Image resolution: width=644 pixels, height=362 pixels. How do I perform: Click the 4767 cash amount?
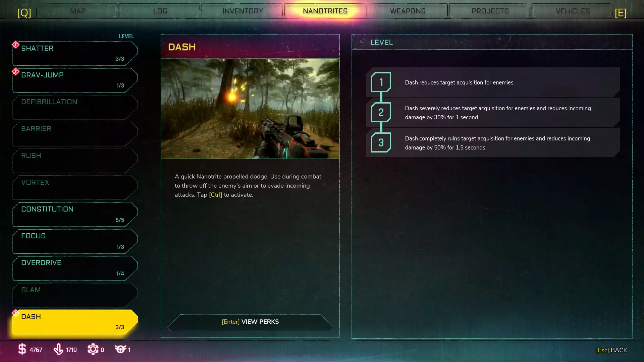coord(36,350)
